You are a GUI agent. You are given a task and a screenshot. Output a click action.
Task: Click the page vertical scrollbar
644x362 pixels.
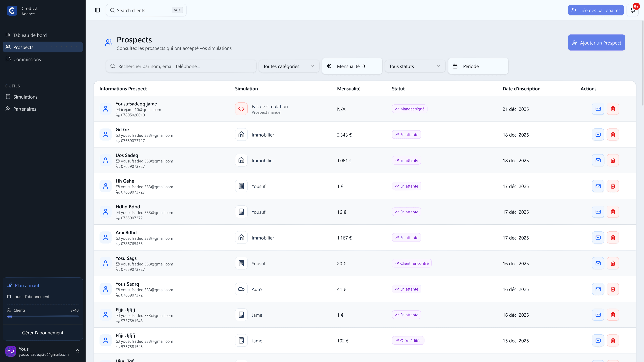tap(643, 63)
